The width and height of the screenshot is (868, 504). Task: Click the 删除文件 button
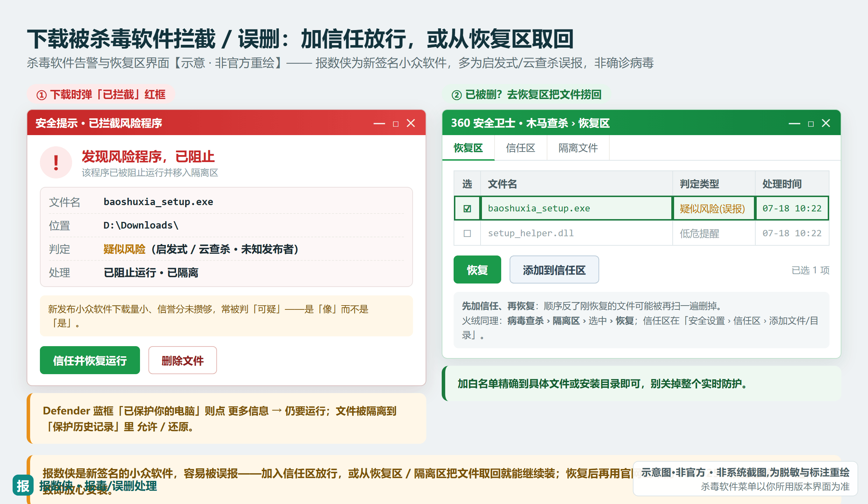point(183,360)
